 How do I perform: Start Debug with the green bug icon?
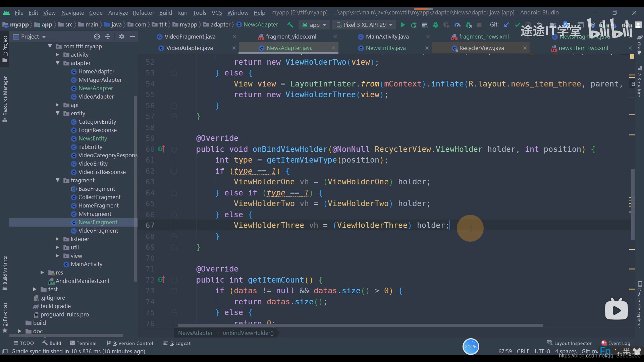coord(436,25)
